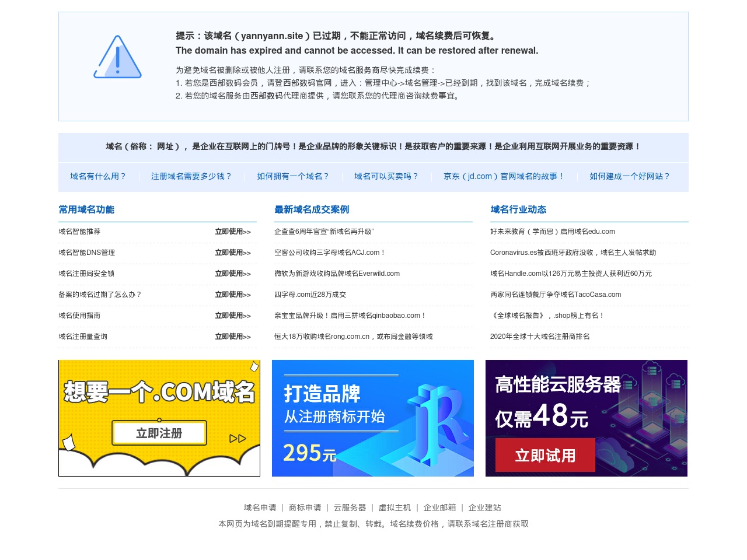The image size is (747, 560).
Task: Open 域名智能DNS管理 item
Action: [87, 253]
